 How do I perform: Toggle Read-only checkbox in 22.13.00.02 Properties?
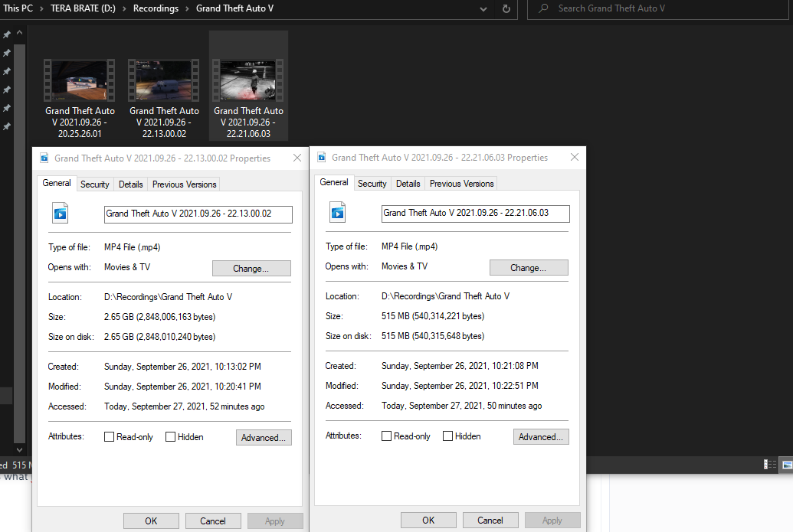click(109, 437)
